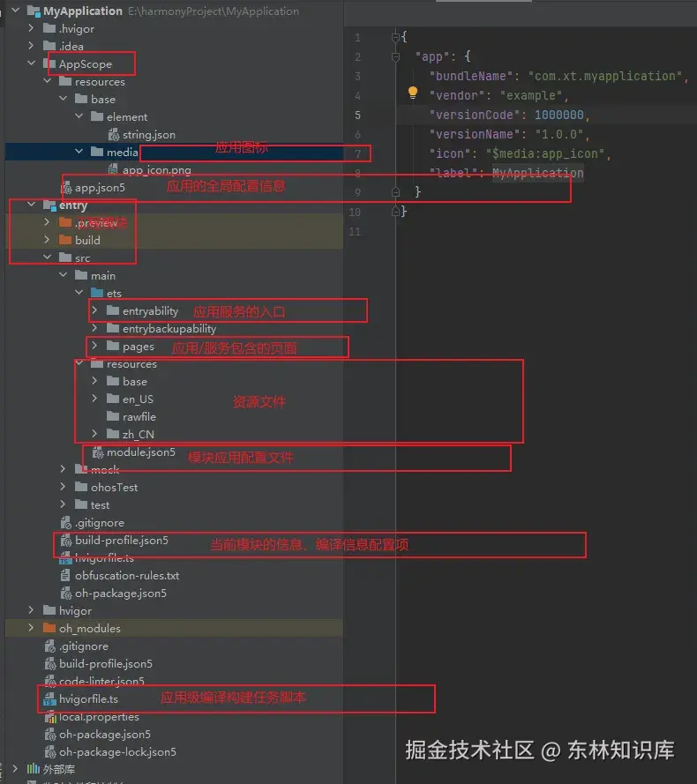Collapse the media folder chevron
The height and width of the screenshot is (784, 697).
(x=79, y=151)
